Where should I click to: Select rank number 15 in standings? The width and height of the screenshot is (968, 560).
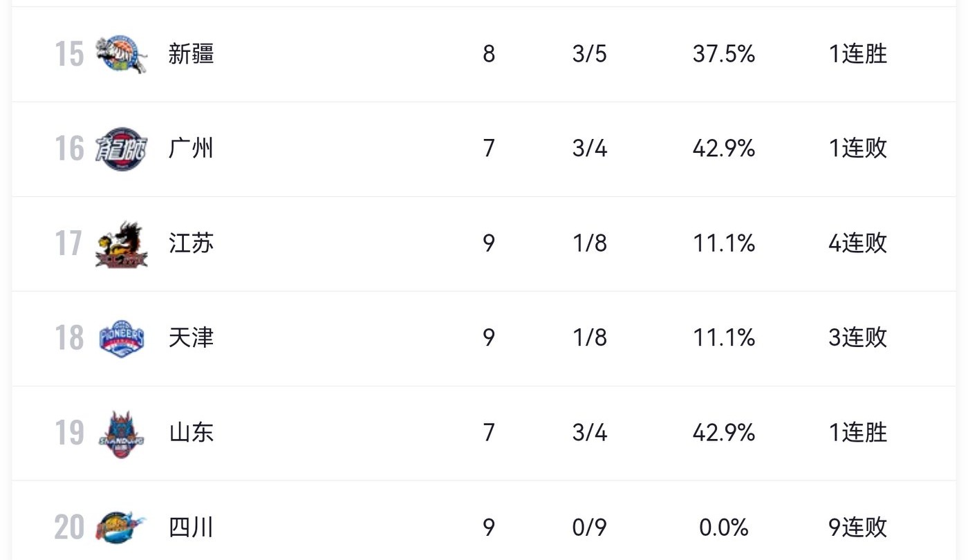tap(69, 53)
